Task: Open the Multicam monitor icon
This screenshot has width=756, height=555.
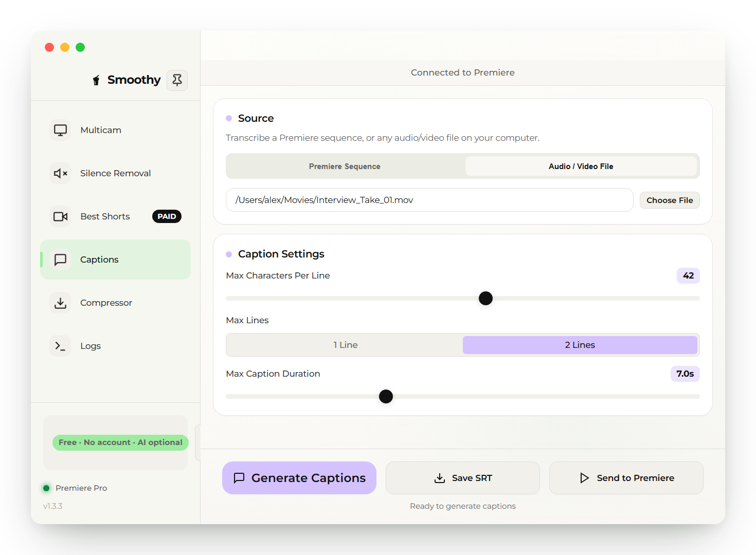Action: click(x=61, y=130)
